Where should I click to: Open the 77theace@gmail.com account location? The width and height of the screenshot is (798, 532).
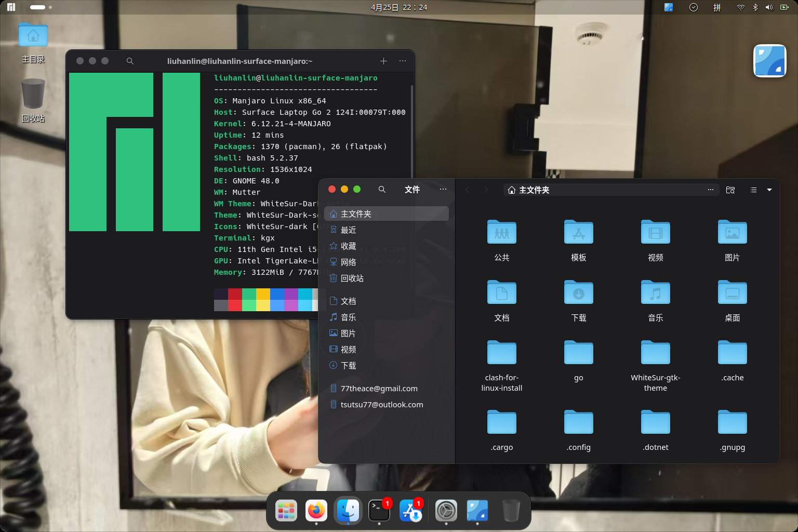click(379, 389)
